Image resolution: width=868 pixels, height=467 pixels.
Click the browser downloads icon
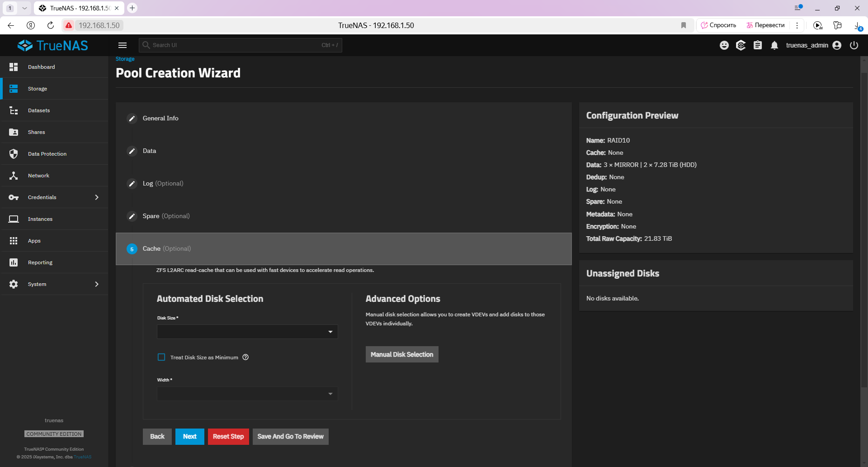pyautogui.click(x=858, y=26)
